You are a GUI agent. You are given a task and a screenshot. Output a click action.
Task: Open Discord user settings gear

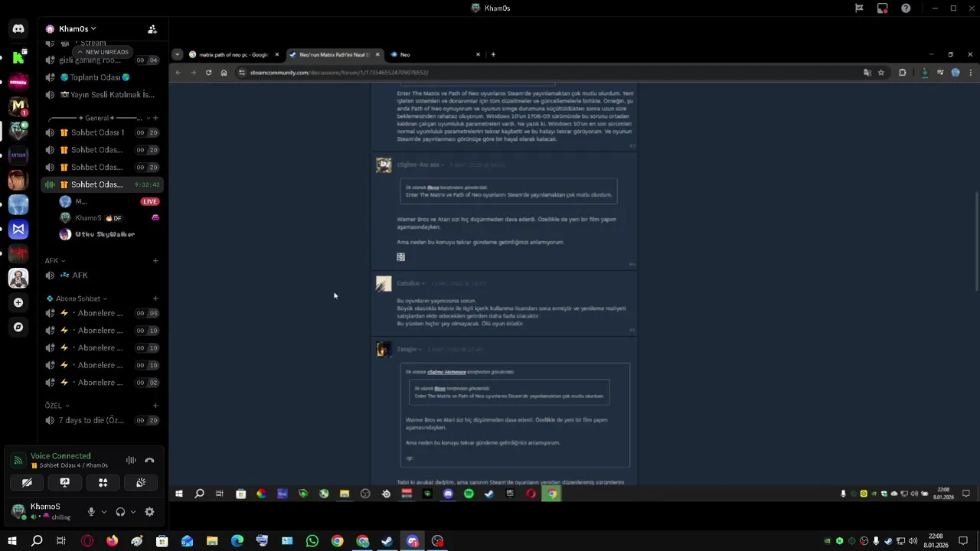click(x=149, y=512)
